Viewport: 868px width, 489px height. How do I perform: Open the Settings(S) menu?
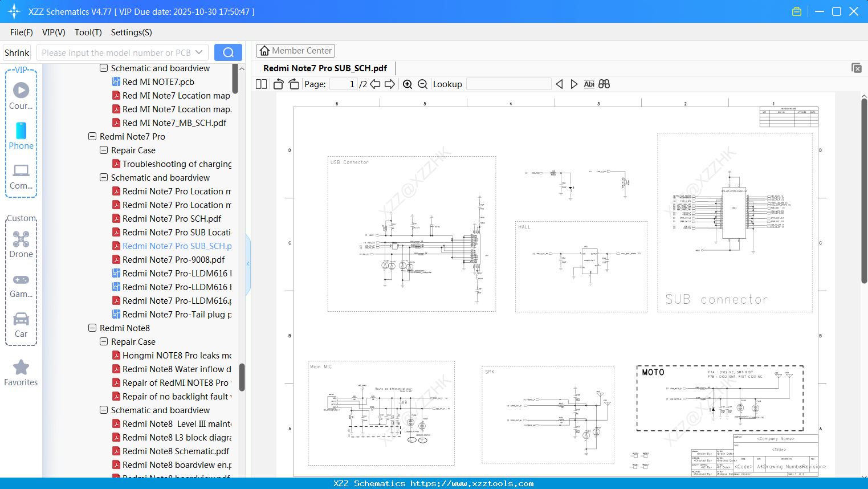tap(131, 32)
